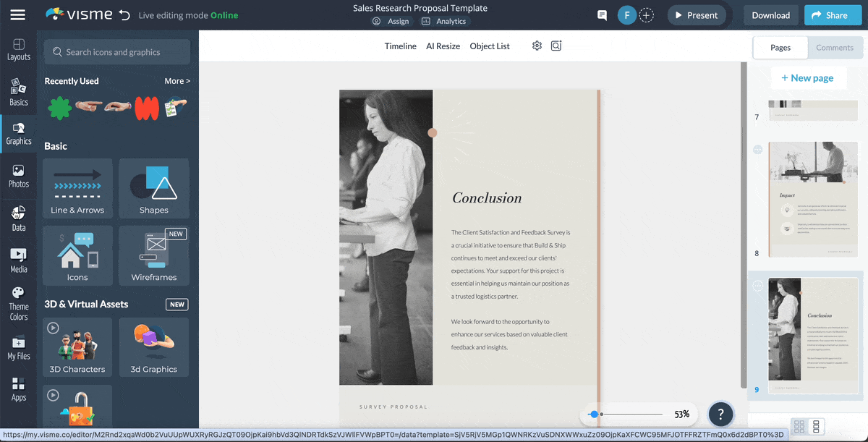The width and height of the screenshot is (868, 442).
Task: Open the Timeline menu item
Action: [x=400, y=46]
